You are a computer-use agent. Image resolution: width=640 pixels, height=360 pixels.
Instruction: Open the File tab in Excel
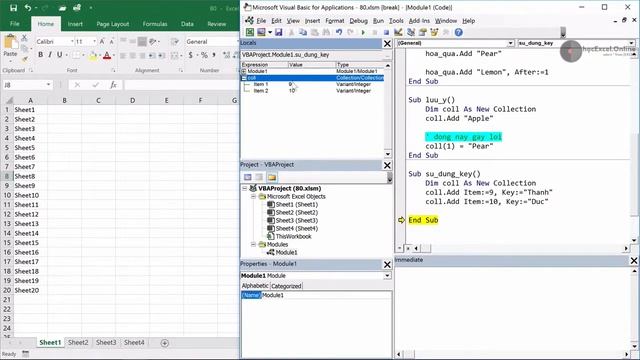pyautogui.click(x=15, y=24)
